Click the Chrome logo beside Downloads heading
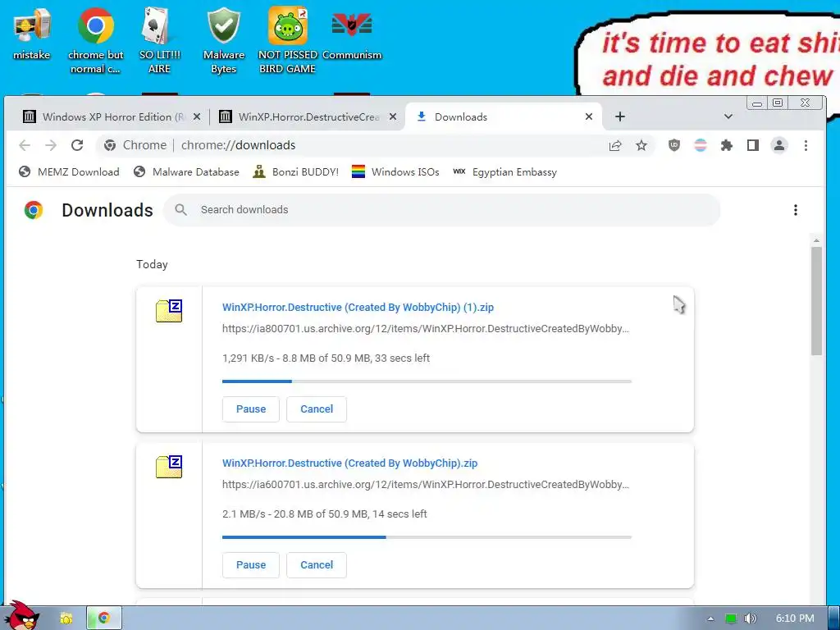 pos(33,210)
